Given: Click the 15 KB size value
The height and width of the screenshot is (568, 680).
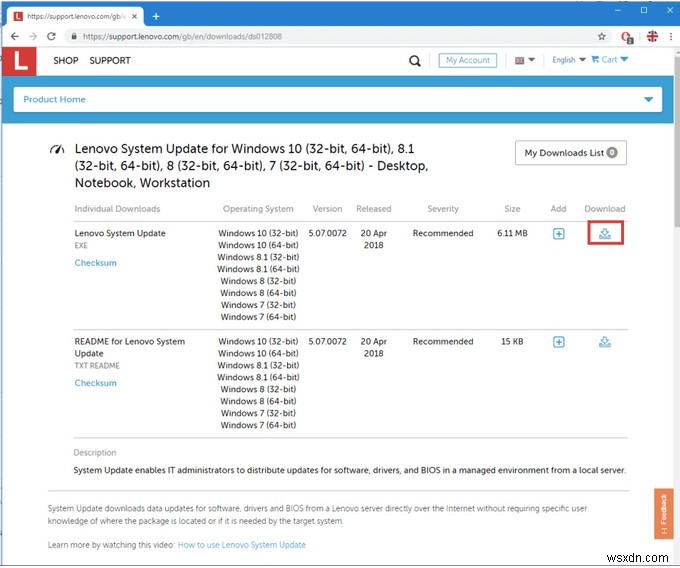Looking at the screenshot, I should click(512, 342).
